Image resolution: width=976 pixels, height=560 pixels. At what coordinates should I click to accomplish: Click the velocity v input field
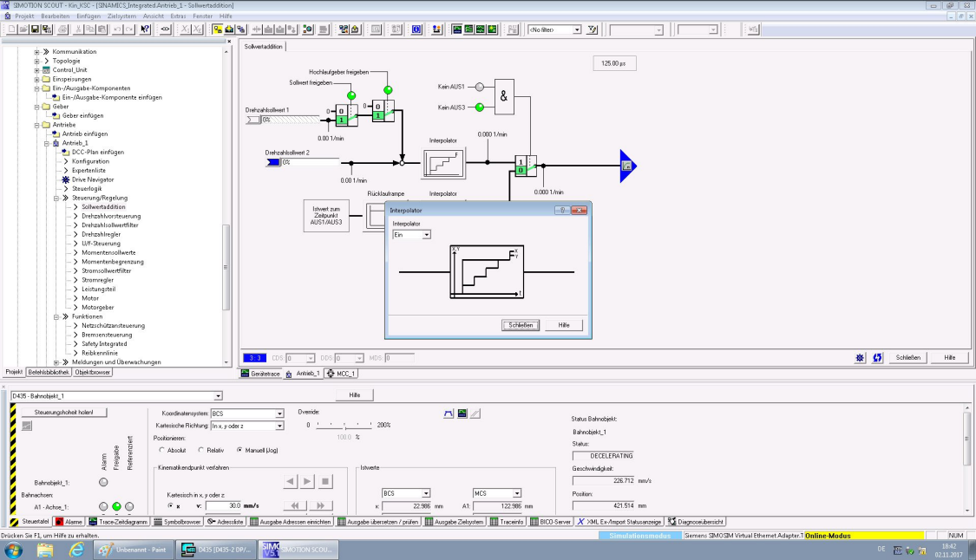[x=224, y=506]
